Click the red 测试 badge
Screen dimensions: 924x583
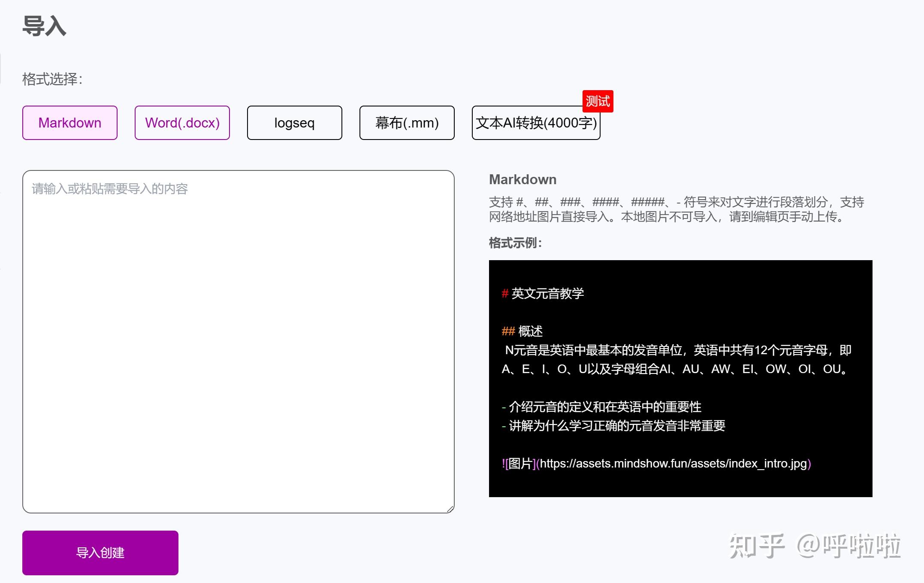598,101
